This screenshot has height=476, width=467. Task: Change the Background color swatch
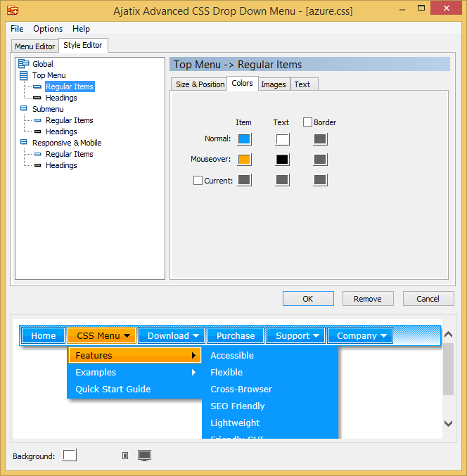point(70,455)
